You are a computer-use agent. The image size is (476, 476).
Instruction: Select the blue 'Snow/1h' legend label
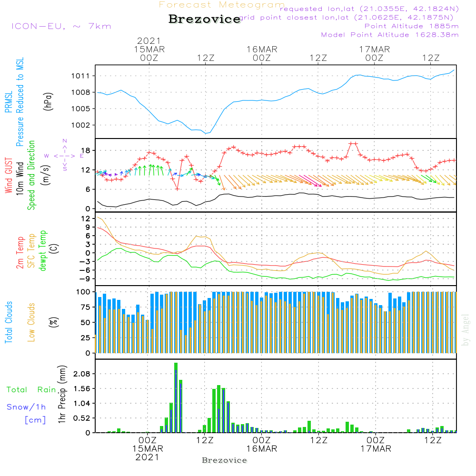[26, 407]
